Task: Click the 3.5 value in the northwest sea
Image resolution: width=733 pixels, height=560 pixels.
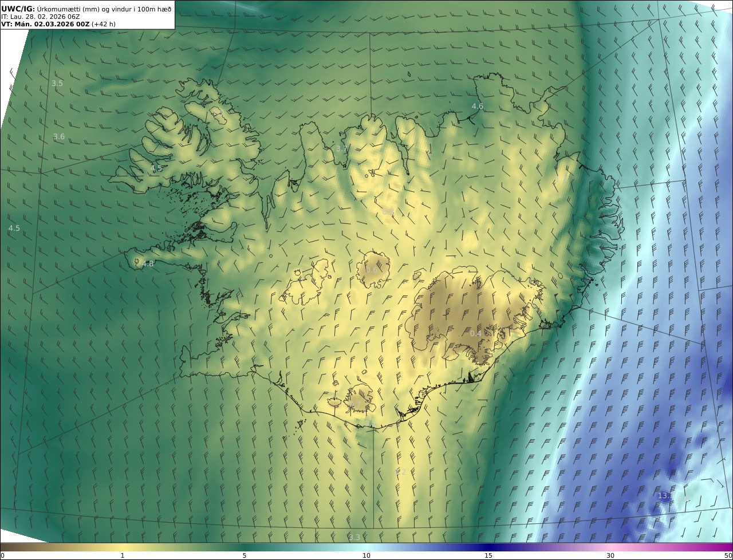Action: pos(57,84)
